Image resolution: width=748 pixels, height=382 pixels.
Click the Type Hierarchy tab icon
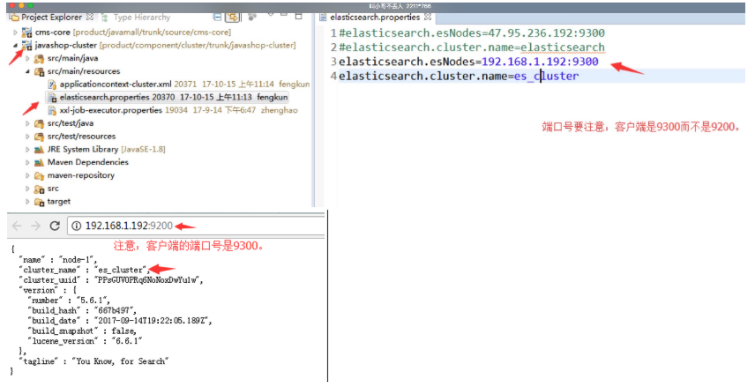click(105, 17)
